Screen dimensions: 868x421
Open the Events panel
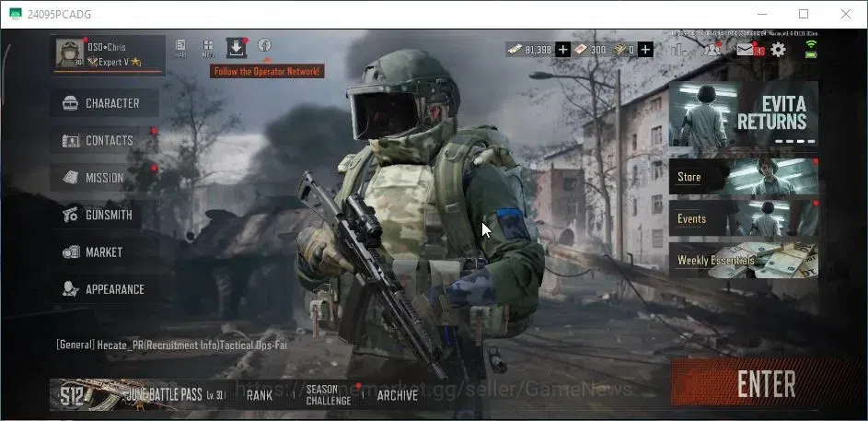(x=744, y=218)
